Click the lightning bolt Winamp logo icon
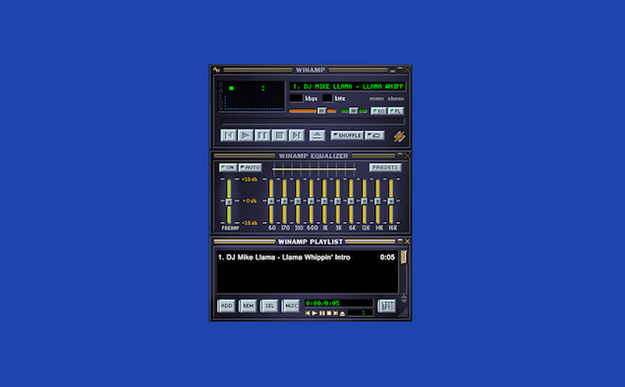The height and width of the screenshot is (387, 625). 399,136
